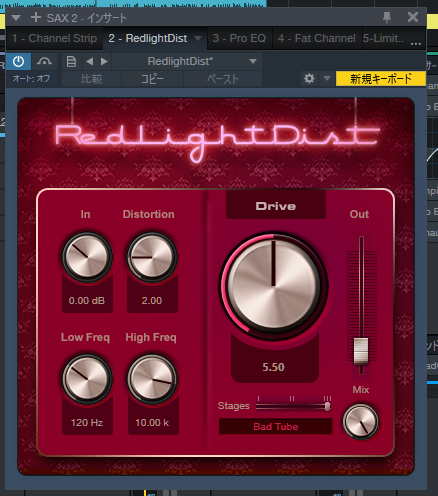This screenshot has width=438, height=496.
Task: Click the 120 Hz Low Freq value
Action: 87,423
